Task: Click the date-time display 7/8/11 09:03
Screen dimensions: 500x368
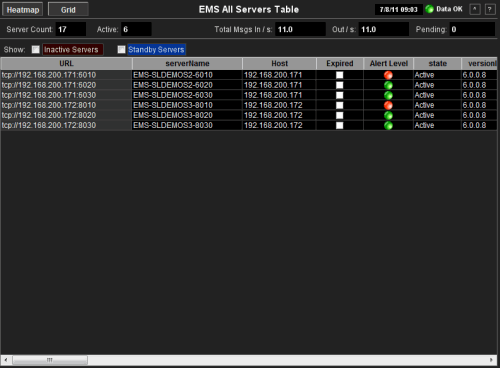Action: 399,9
